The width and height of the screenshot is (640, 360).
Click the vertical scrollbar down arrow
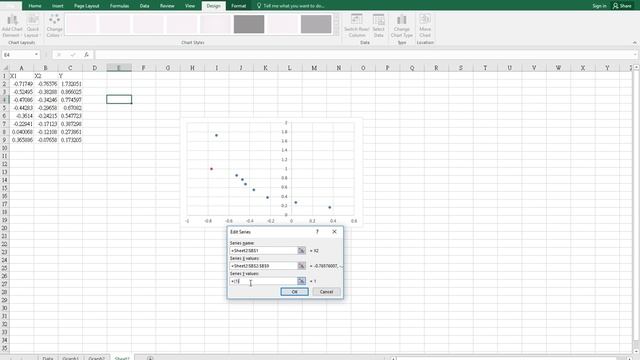[x=636, y=352]
